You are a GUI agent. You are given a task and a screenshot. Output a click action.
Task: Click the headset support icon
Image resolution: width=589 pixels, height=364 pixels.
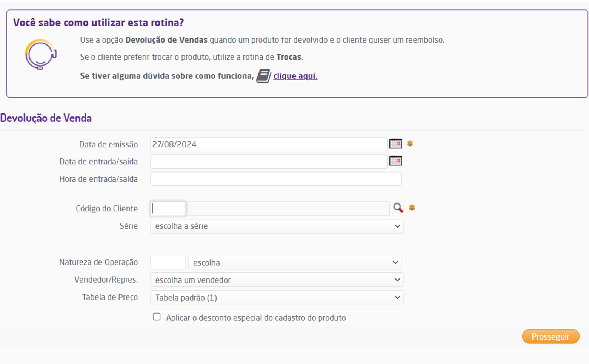[41, 55]
